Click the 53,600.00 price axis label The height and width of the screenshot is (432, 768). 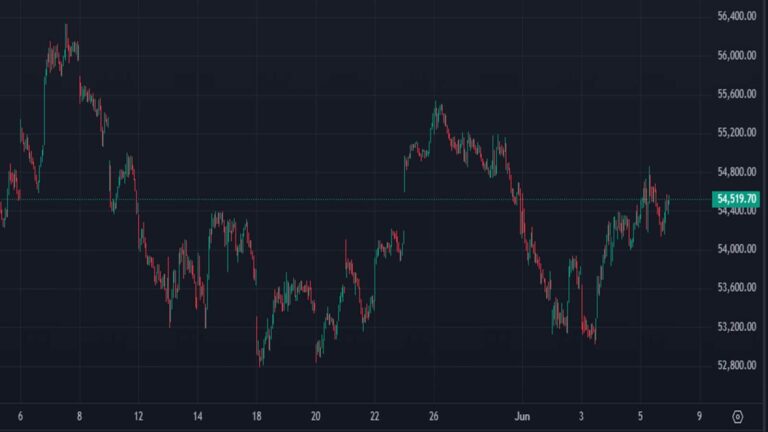[x=737, y=288]
